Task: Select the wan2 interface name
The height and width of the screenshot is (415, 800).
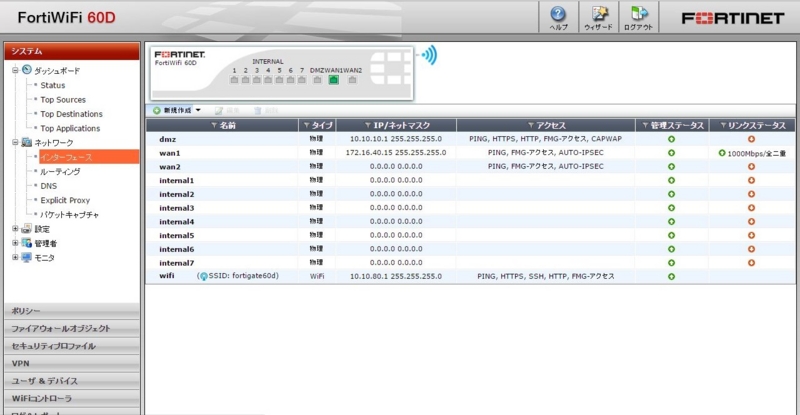Action: coord(169,166)
